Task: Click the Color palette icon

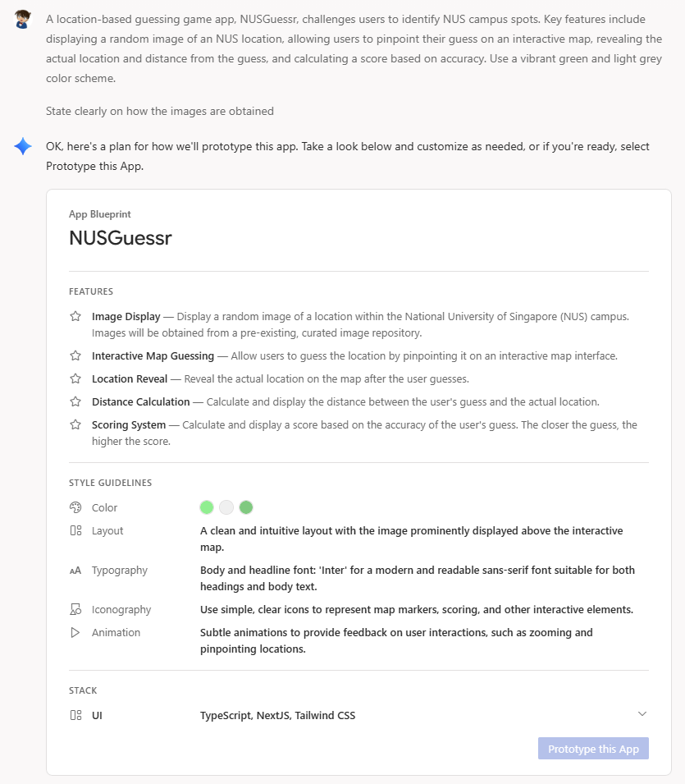Action: [x=75, y=507]
